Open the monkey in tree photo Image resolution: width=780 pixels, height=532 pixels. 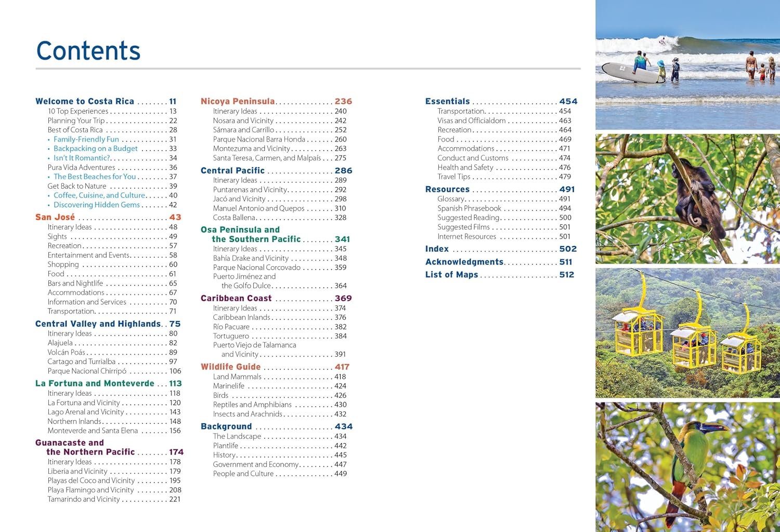687,198
